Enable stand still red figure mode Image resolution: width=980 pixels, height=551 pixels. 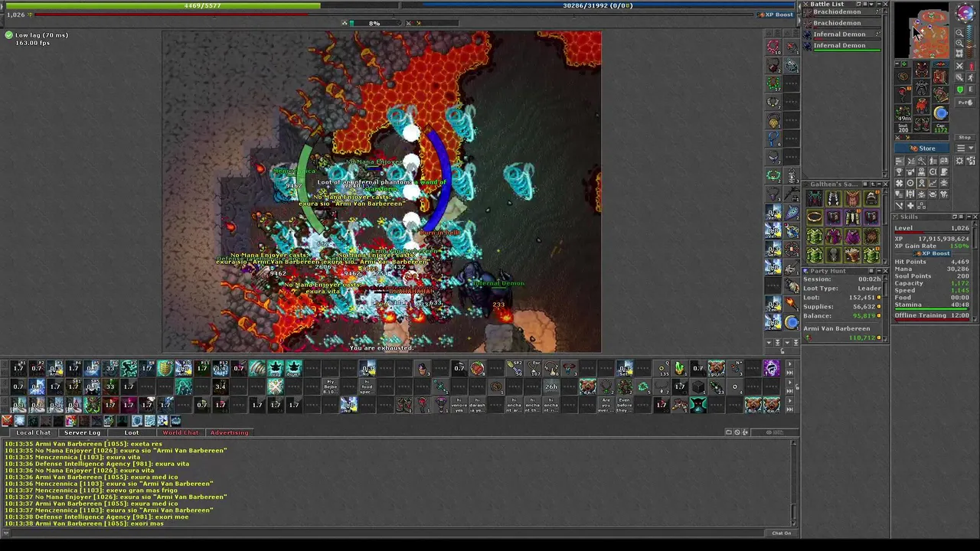(x=971, y=66)
